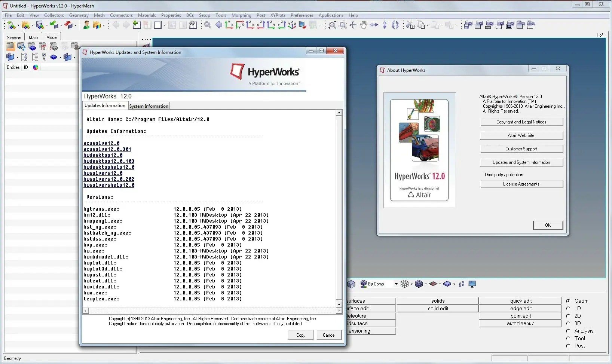This screenshot has width=612, height=364.
Task: Click the previous view blue arrow icon
Action: [219, 25]
